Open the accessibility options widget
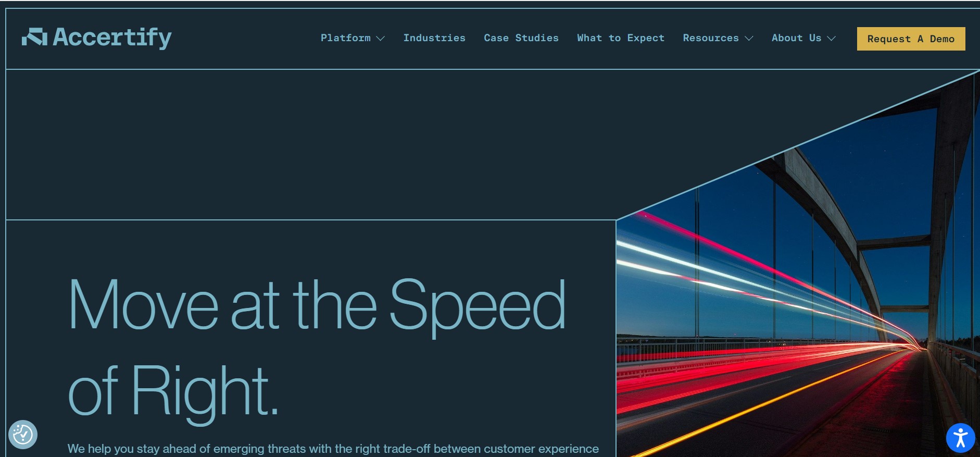This screenshot has width=980, height=457. [x=960, y=438]
